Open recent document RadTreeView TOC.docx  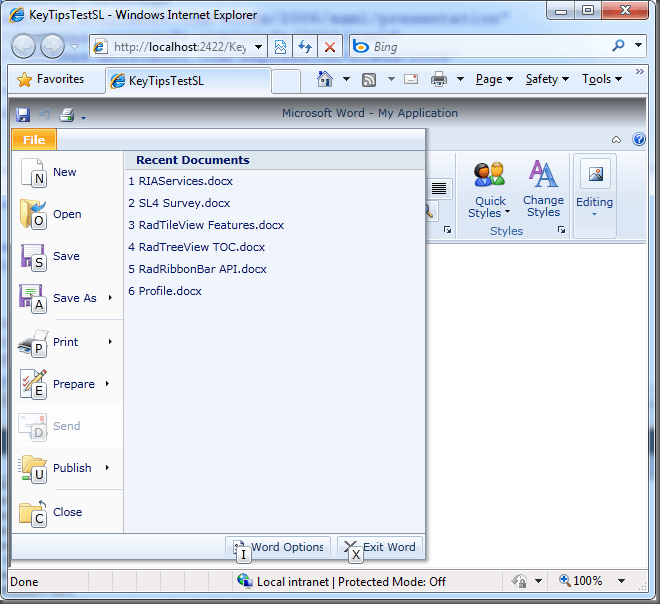point(197,247)
